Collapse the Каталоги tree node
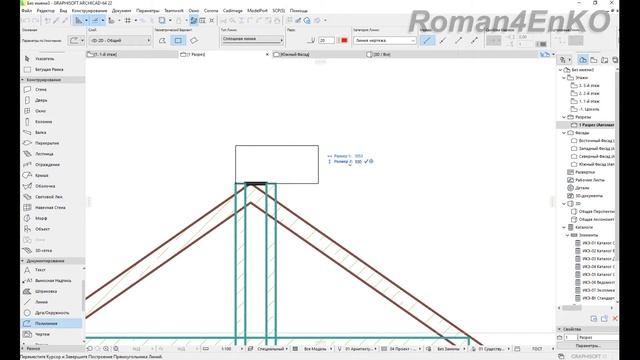640x360 pixels. click(564, 227)
